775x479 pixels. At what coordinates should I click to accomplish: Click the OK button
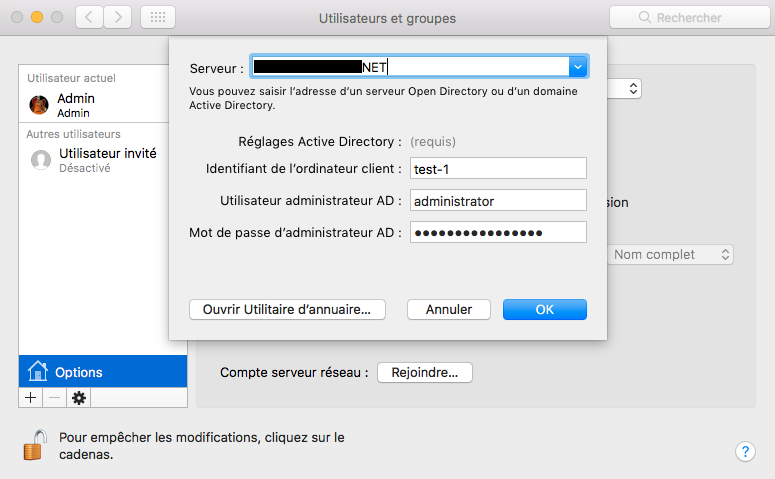[x=545, y=309]
